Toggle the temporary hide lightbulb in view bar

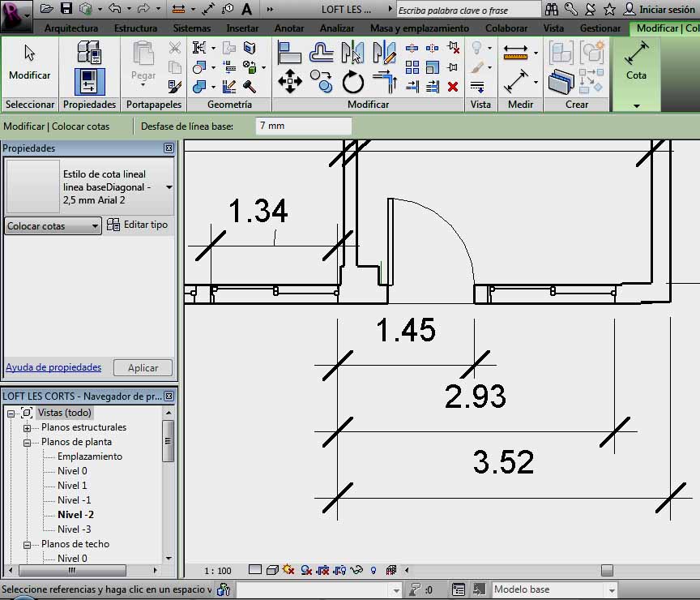(x=373, y=570)
